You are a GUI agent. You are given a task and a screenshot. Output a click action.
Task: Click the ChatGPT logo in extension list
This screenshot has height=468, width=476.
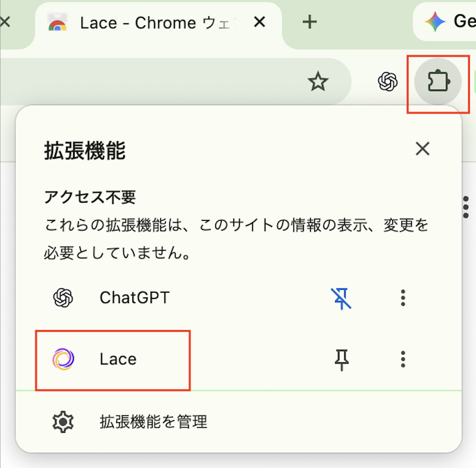tap(63, 298)
